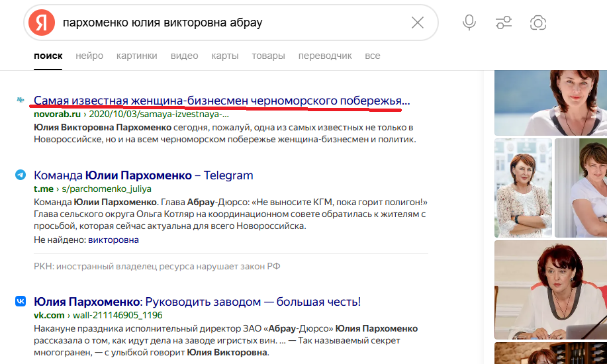
Task: Click the VK snippet about ЗАО Абрау-Дюрсо
Action: (226, 340)
